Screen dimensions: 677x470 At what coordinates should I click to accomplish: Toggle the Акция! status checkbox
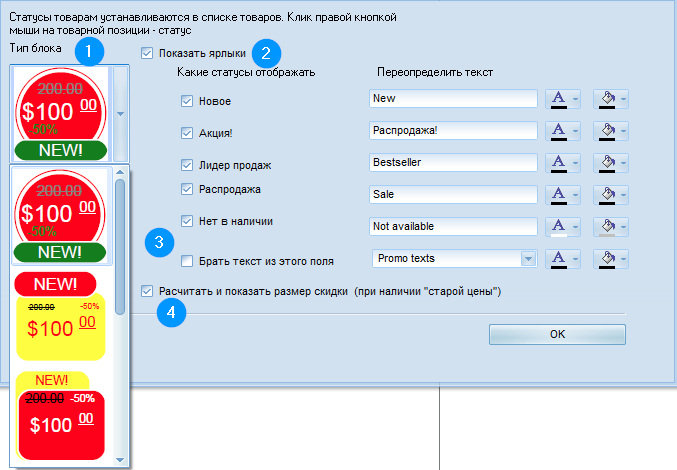[x=187, y=133]
